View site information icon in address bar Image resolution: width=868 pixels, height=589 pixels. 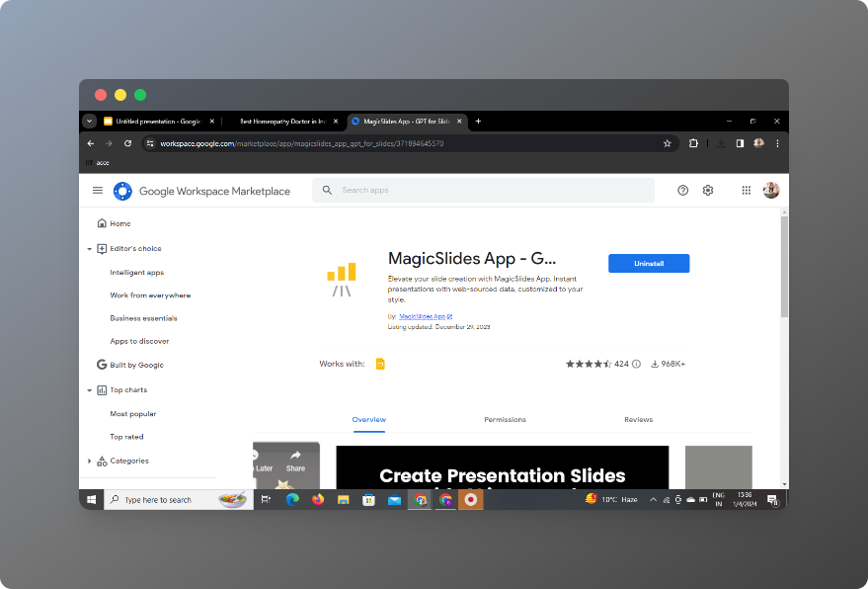click(150, 143)
